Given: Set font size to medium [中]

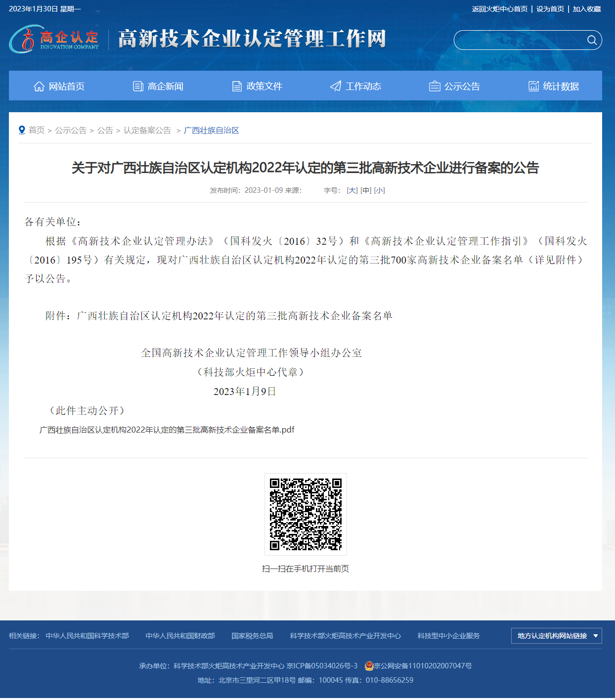Looking at the screenshot, I should [366, 190].
